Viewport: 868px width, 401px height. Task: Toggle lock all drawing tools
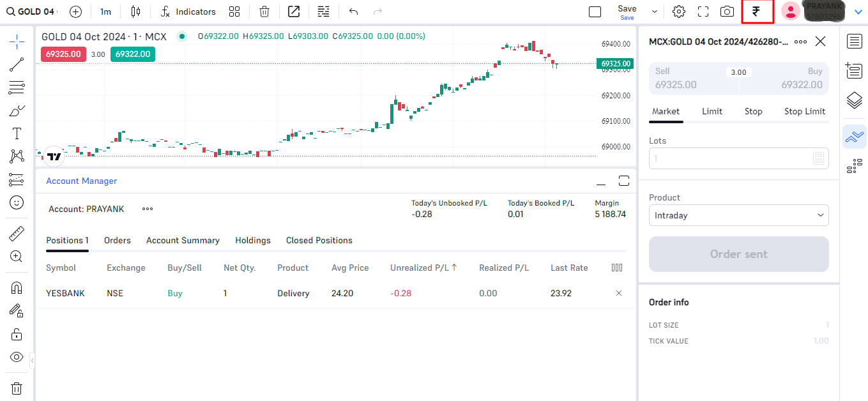[17, 334]
